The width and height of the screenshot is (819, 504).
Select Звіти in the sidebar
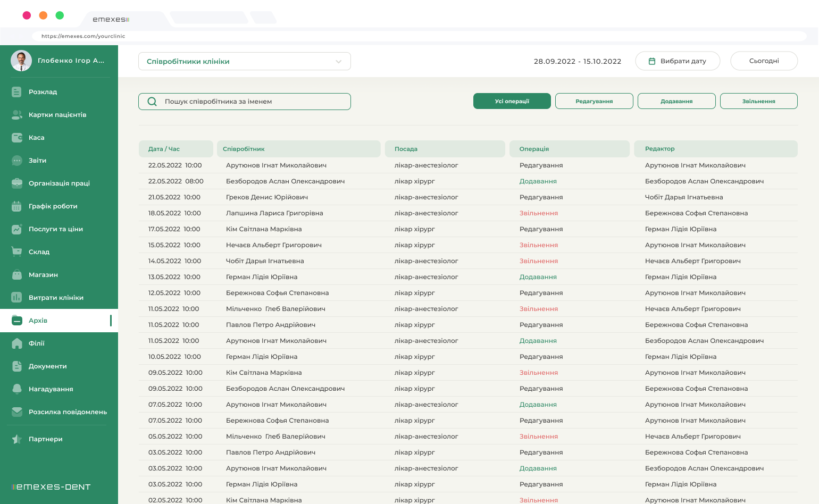pos(59,161)
